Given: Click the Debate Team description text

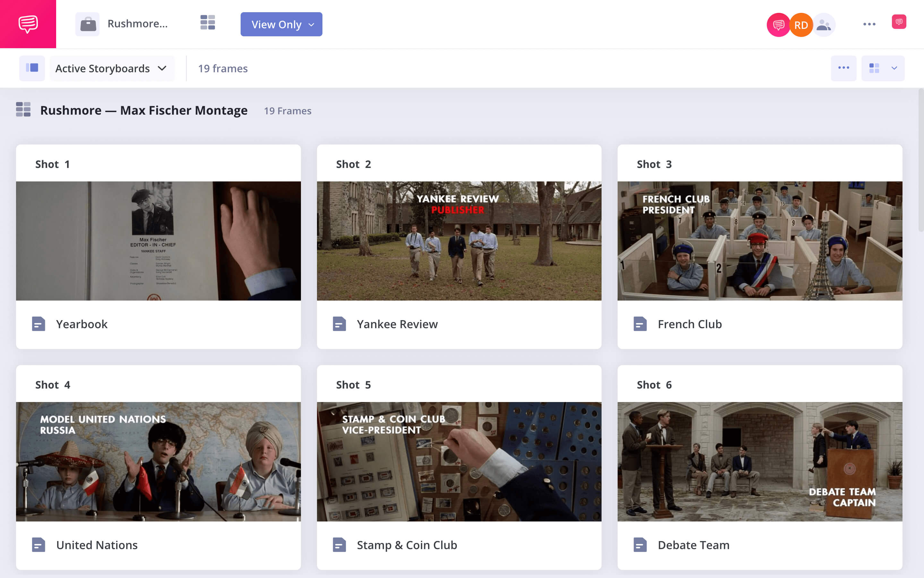Looking at the screenshot, I should [693, 545].
